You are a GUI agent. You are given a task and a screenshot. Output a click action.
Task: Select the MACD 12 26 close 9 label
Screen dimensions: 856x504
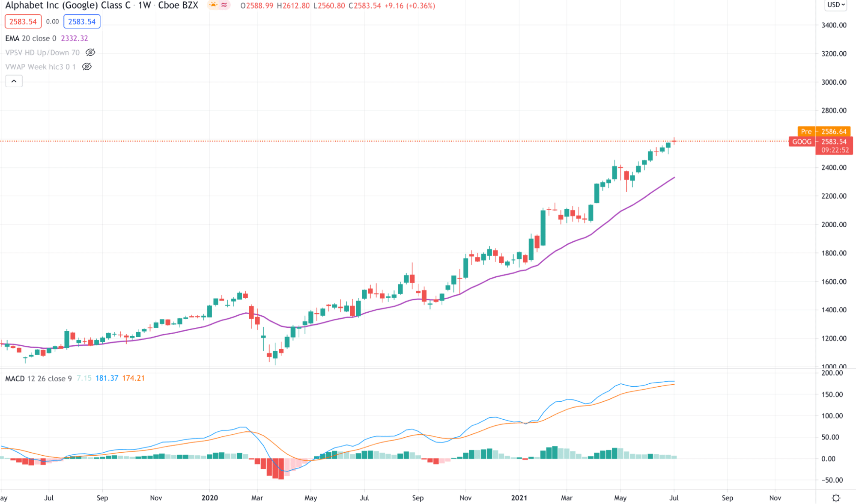(39, 379)
